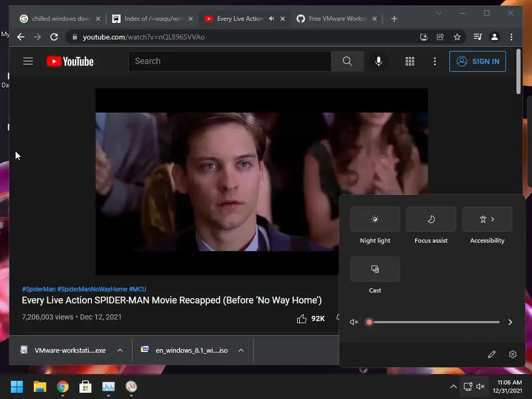Click the SIGN IN button
The image size is (532, 399).
coord(477,61)
